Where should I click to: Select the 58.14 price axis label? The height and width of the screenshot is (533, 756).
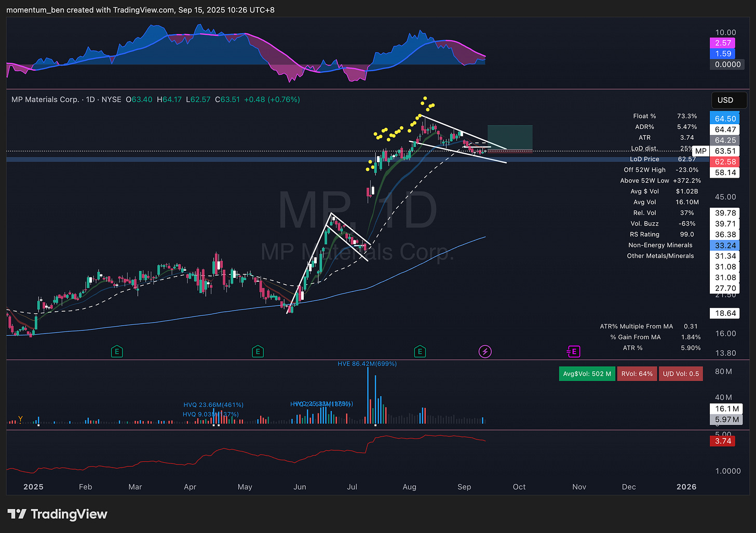point(725,172)
